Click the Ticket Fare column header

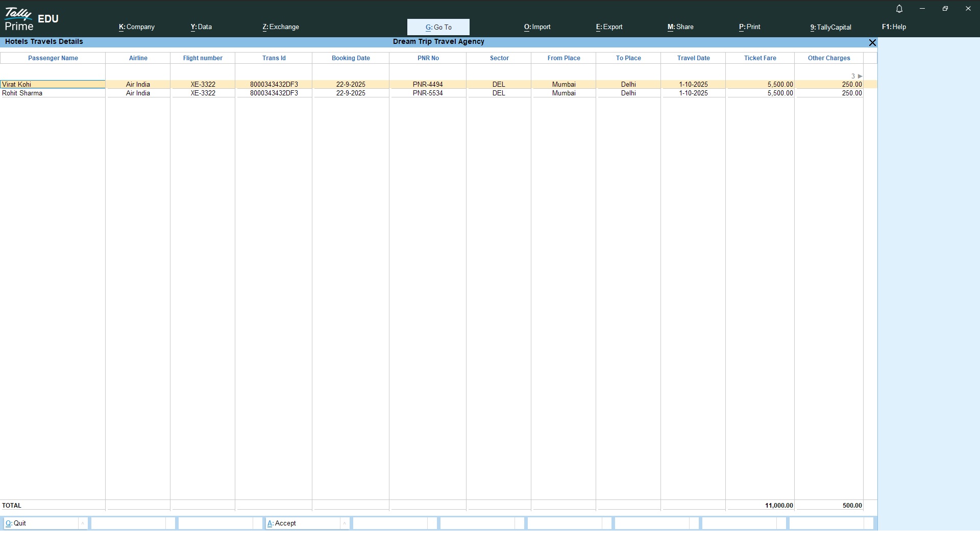[x=759, y=58]
